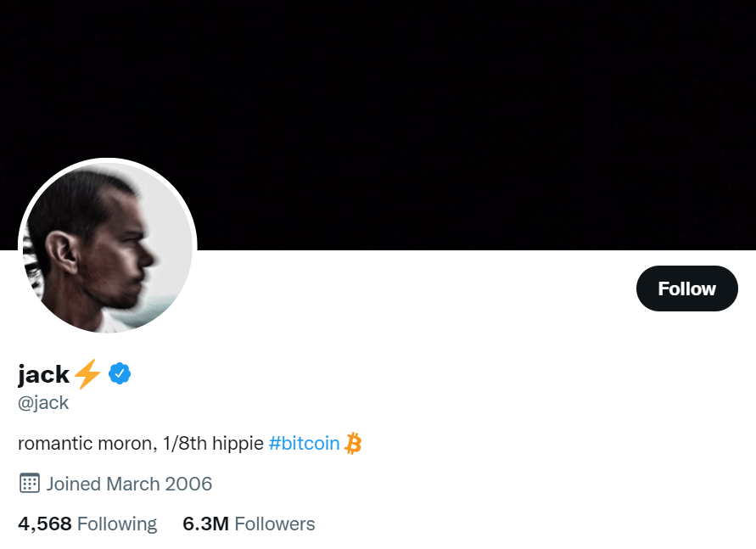The width and height of the screenshot is (756, 549).
Task: Click the blue verified checkmark badge
Action: point(120,373)
